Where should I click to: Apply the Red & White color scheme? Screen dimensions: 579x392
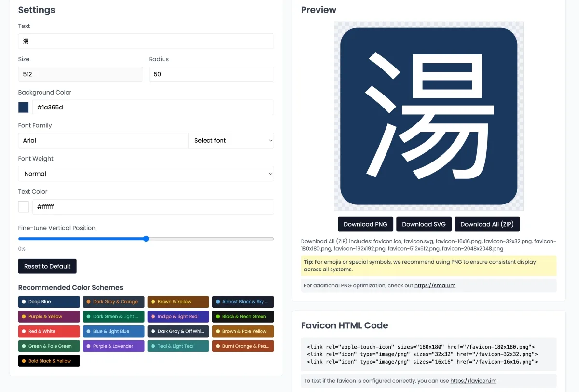click(x=49, y=331)
